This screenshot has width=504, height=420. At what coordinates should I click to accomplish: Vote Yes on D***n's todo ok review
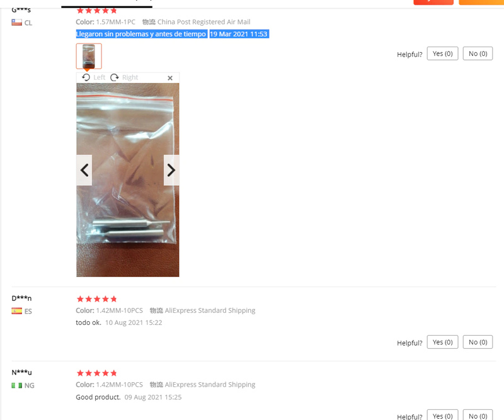[x=442, y=343]
